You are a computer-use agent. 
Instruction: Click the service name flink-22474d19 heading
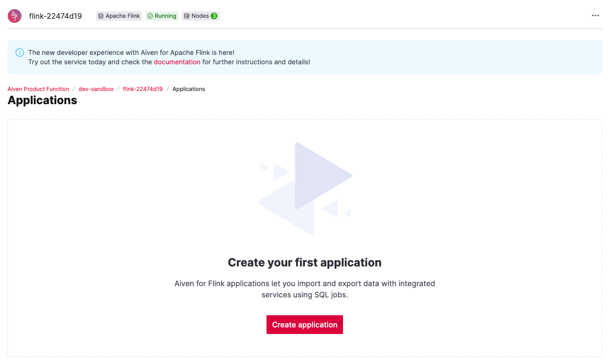pyautogui.click(x=56, y=15)
